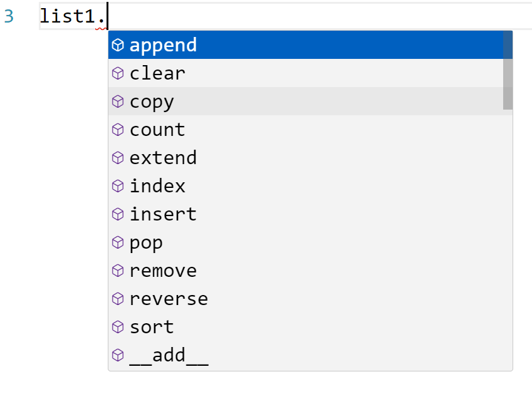Click the cube icon beside clear
Viewport: 532px width, 399px height.
(x=118, y=73)
